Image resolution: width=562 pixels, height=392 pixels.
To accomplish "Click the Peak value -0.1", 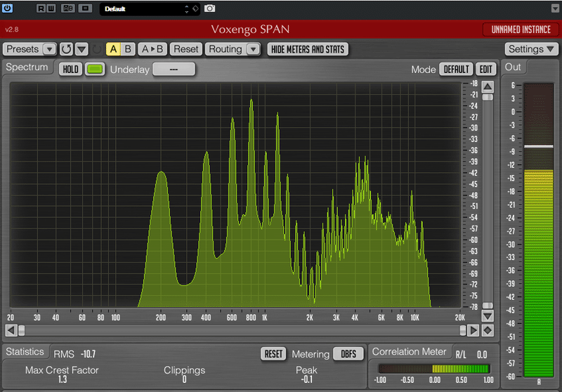I will click(306, 379).
